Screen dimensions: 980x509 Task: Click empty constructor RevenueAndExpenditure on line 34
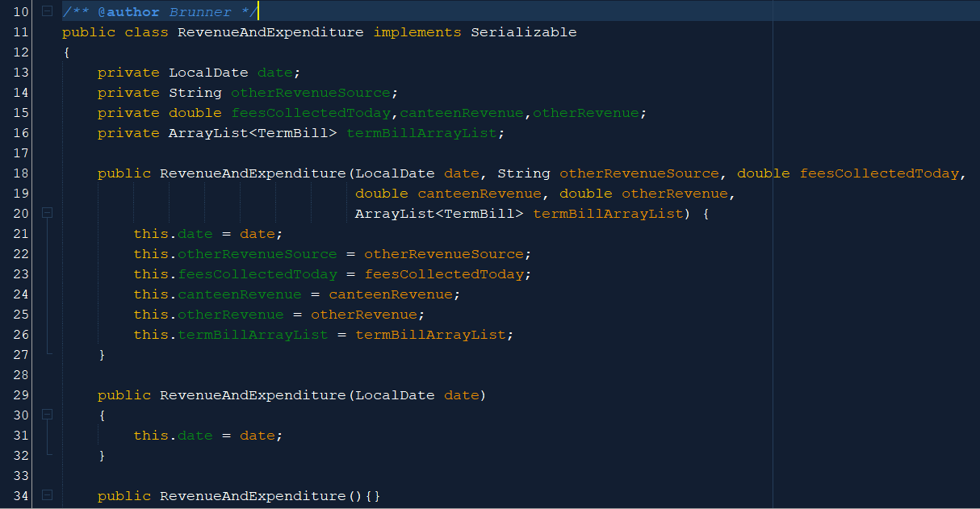(253, 496)
